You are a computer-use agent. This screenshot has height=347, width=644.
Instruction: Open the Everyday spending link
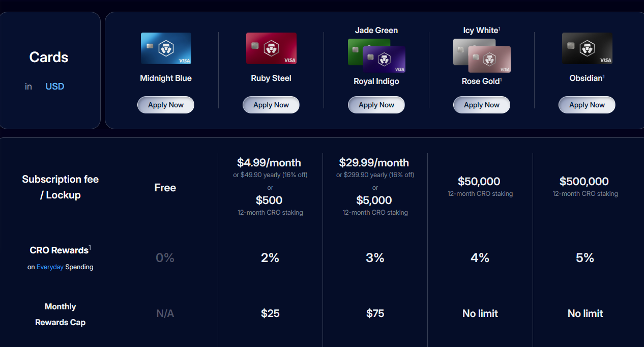50,267
